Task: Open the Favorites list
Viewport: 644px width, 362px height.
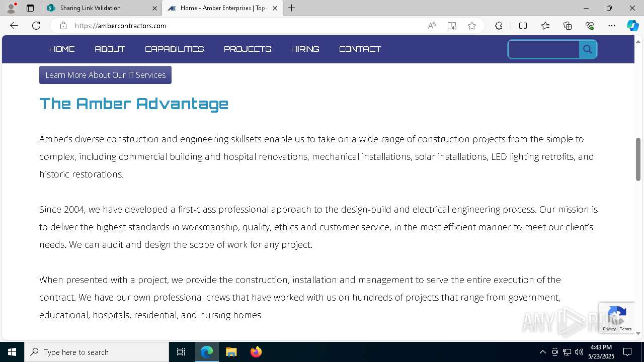Action: tap(545, 26)
